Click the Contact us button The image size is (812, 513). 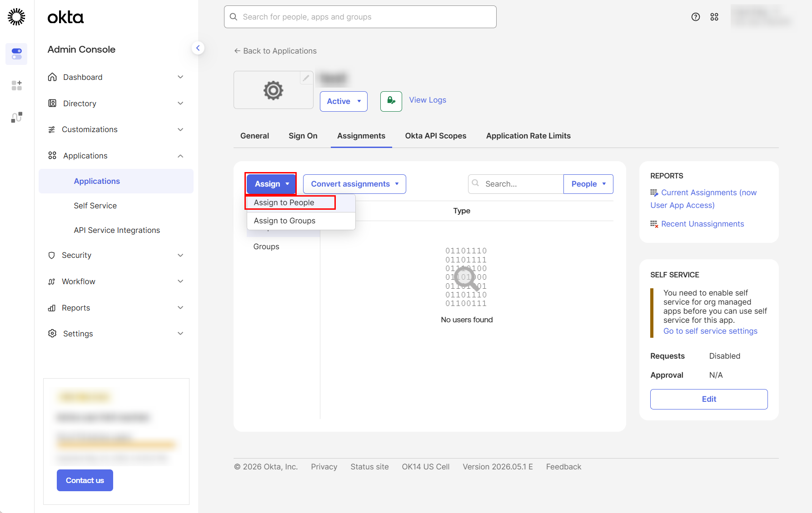pos(85,480)
